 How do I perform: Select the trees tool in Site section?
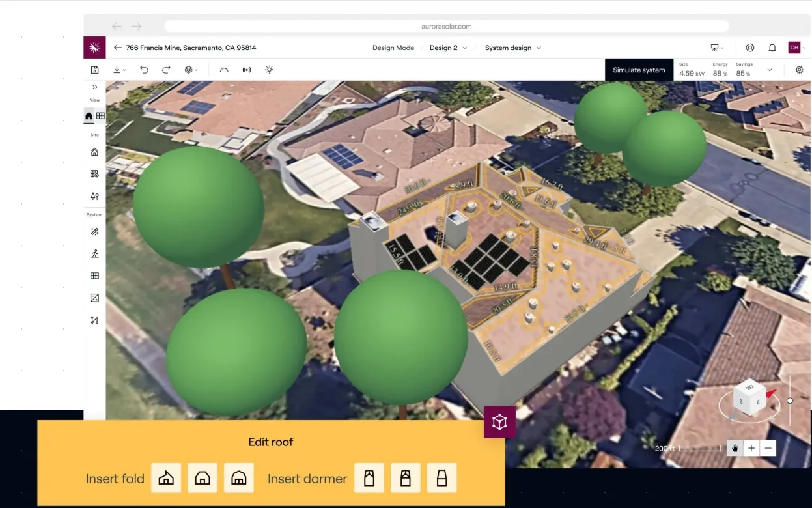pos(94,196)
